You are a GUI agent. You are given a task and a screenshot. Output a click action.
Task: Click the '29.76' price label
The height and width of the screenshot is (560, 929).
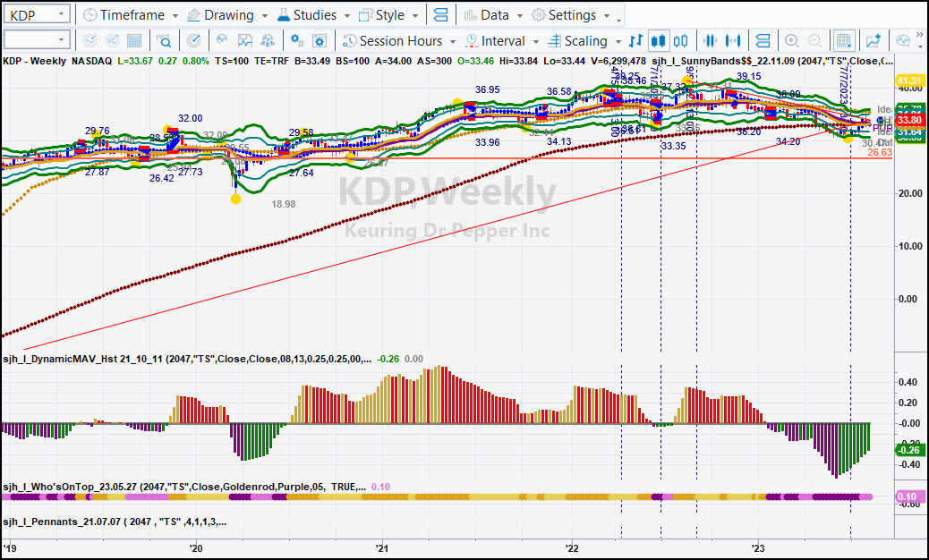point(98,131)
